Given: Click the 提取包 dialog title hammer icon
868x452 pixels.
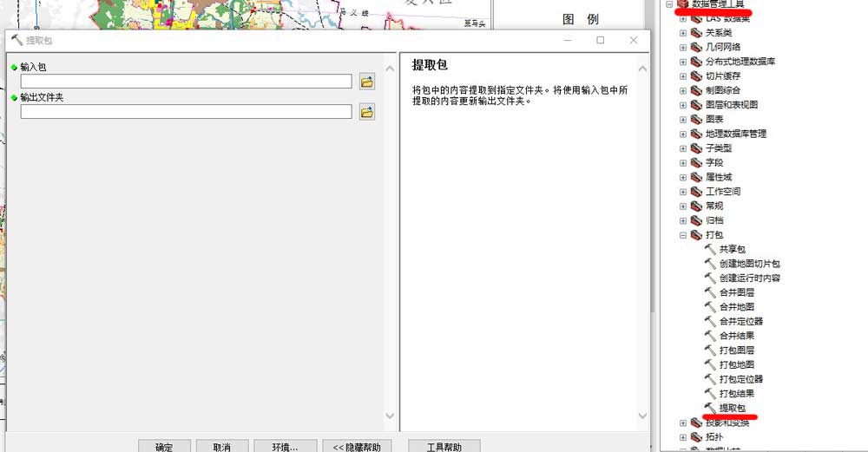Looking at the screenshot, I should point(16,40).
